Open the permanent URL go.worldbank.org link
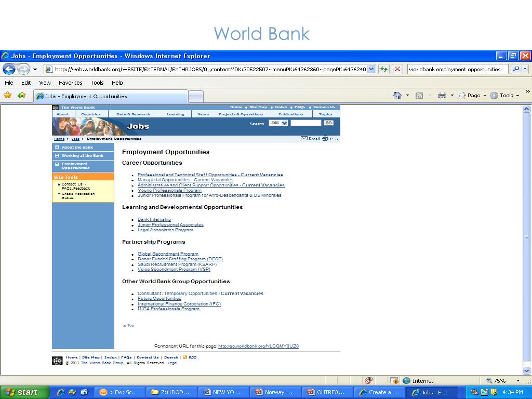Image resolution: width=532 pixels, height=399 pixels. (x=258, y=346)
